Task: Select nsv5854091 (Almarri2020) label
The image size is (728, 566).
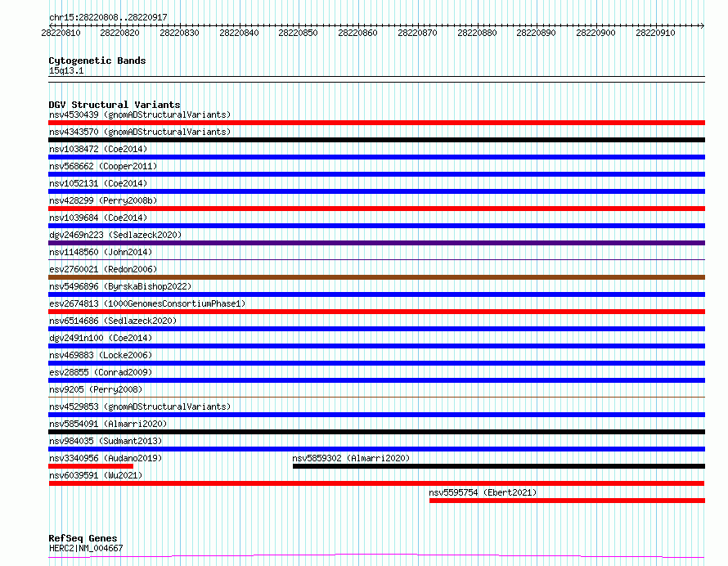Action: coord(108,424)
